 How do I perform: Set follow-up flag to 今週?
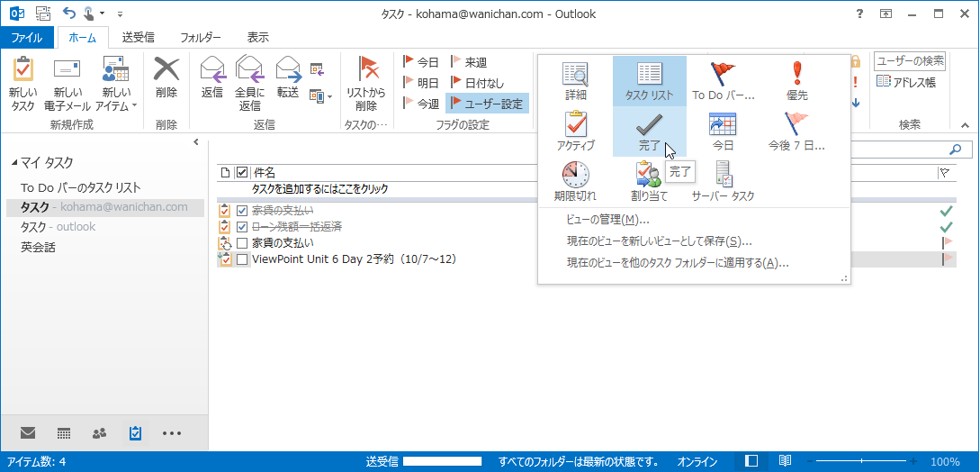point(421,104)
